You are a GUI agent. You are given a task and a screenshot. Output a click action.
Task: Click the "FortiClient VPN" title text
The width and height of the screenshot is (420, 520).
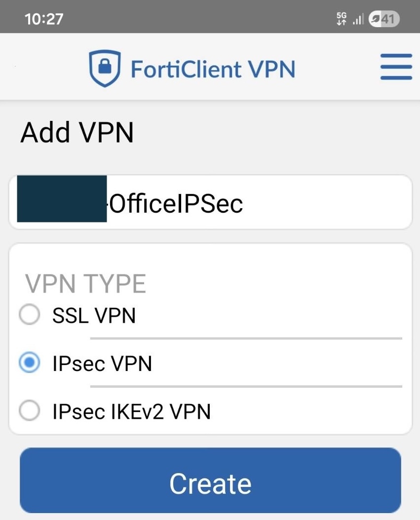(213, 69)
